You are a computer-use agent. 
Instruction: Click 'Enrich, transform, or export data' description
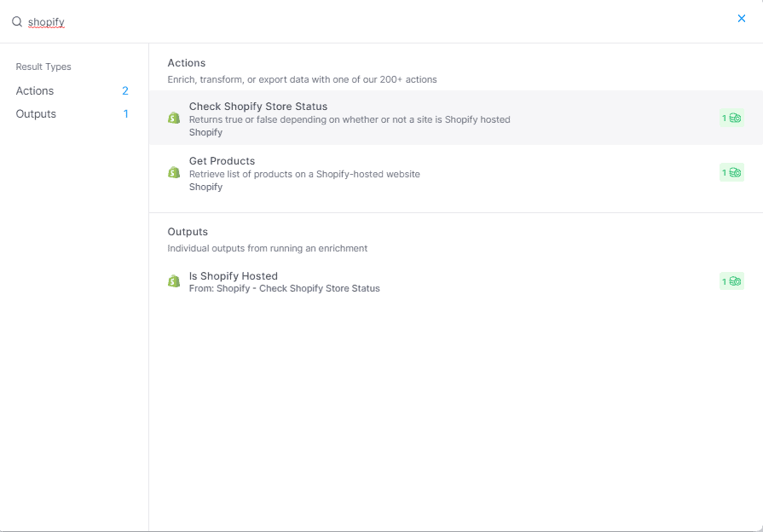click(x=302, y=79)
